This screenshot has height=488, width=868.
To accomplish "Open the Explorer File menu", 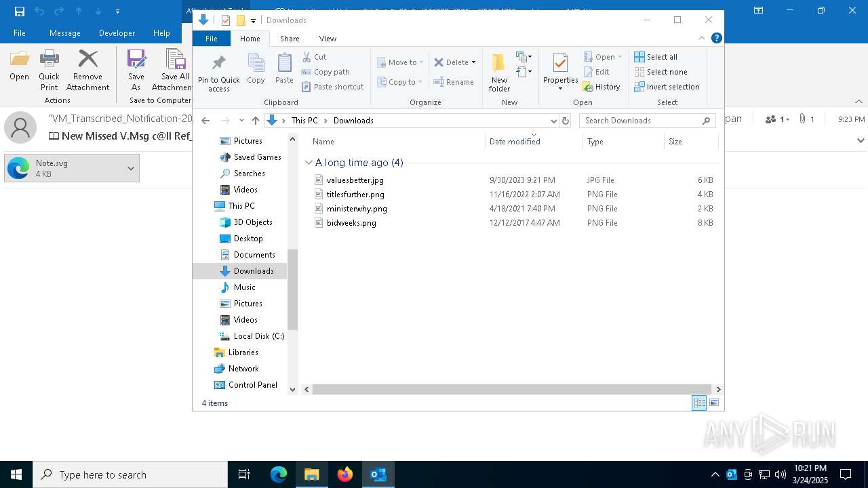I will [x=212, y=39].
